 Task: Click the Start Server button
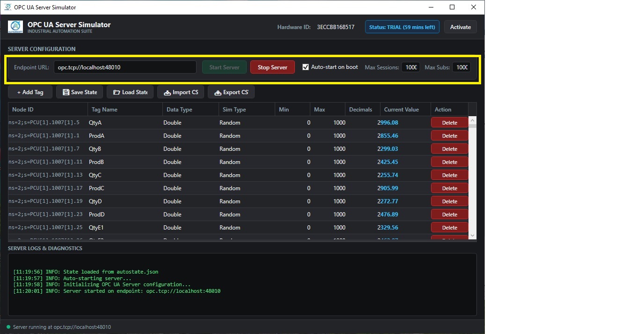(224, 67)
